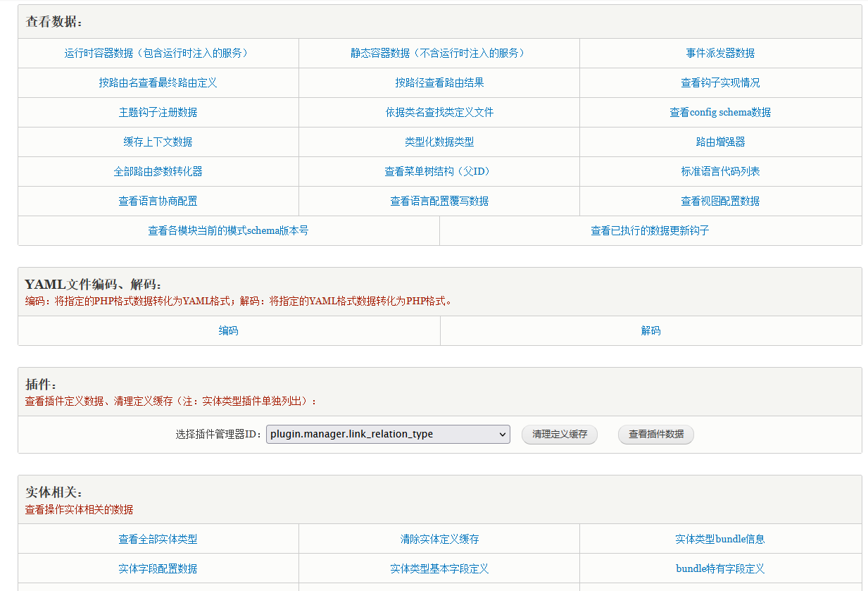Open 查看视图配置数据 link
The image size is (868, 591).
pyautogui.click(x=720, y=201)
